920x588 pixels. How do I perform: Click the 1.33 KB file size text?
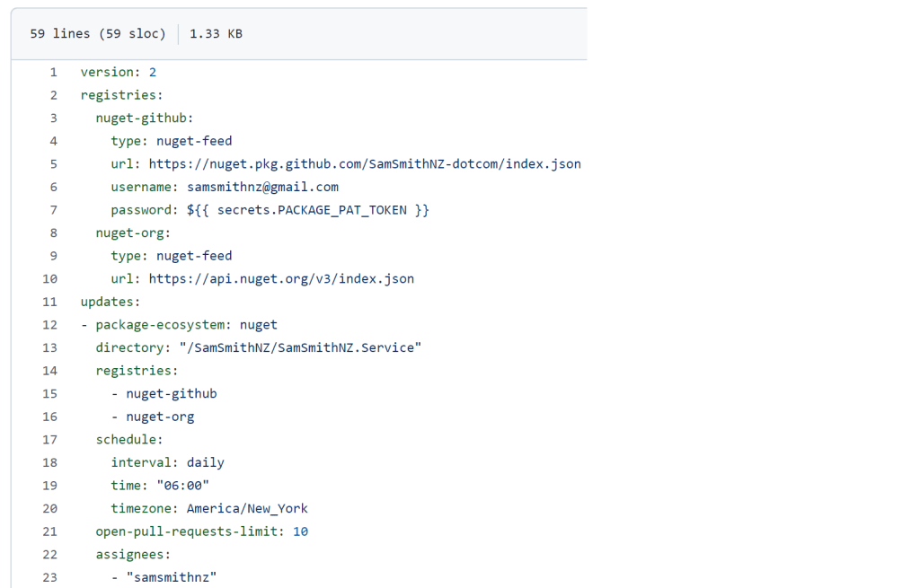216,34
